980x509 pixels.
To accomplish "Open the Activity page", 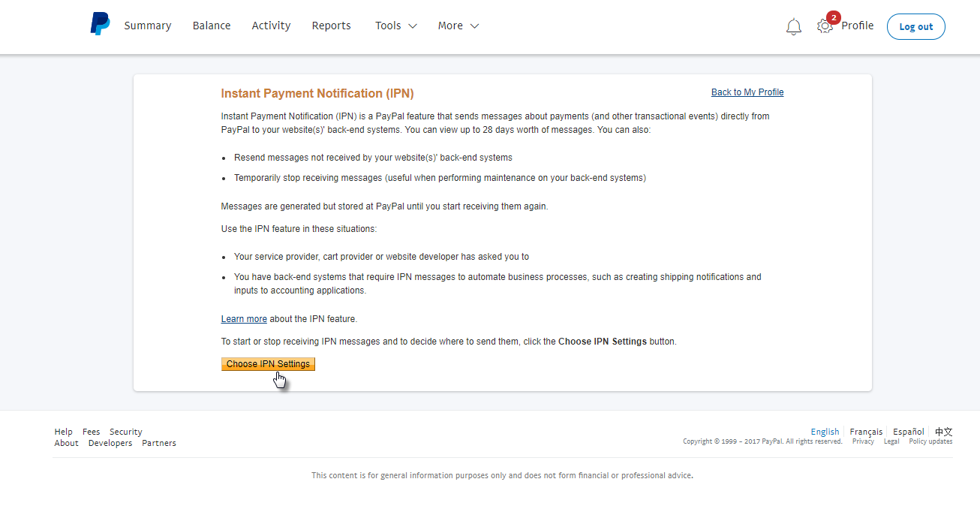I will pyautogui.click(x=271, y=26).
